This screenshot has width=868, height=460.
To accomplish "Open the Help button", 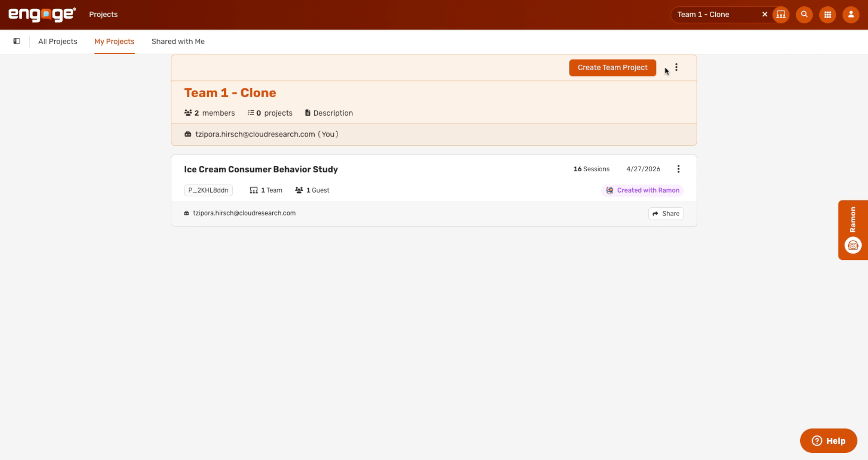I will [x=828, y=441].
